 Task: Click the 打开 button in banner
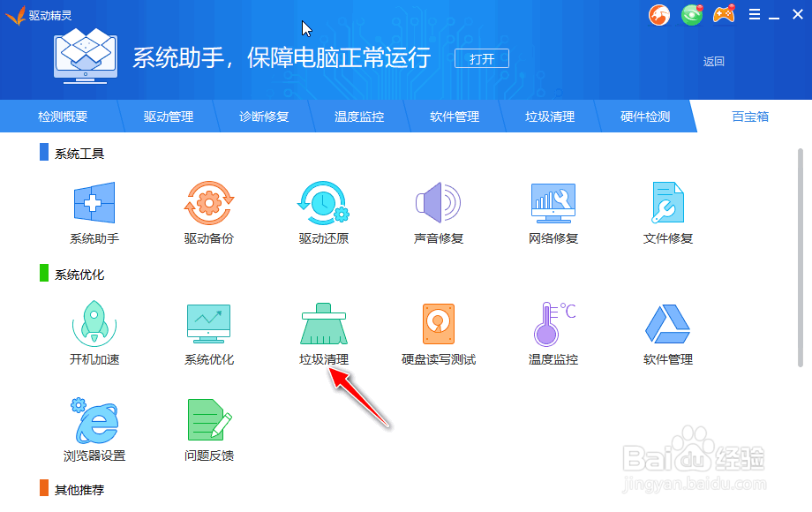coord(482,58)
